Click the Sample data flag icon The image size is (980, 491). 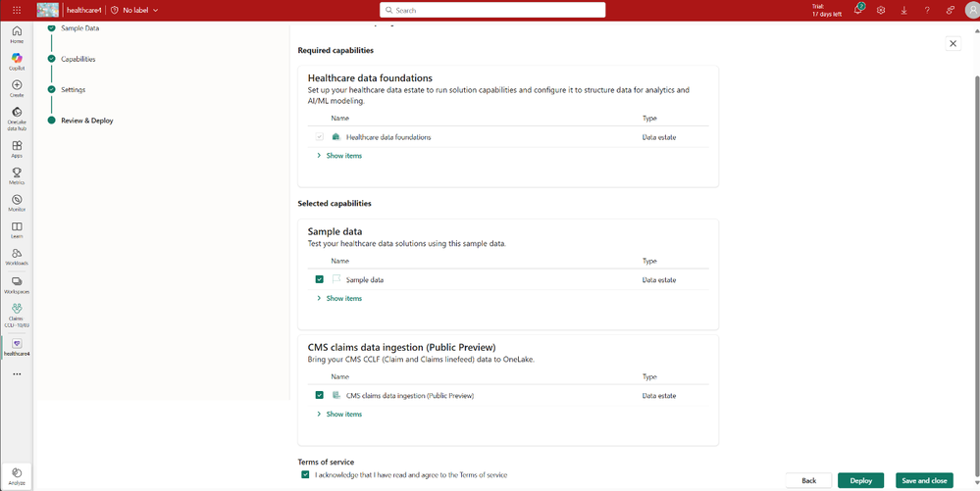[x=335, y=279]
